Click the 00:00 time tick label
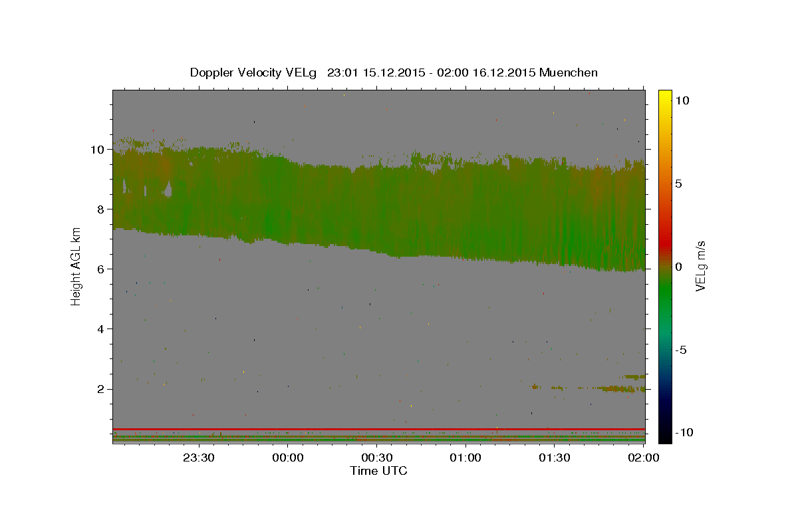This screenshot has height=532, width=798. (x=288, y=458)
